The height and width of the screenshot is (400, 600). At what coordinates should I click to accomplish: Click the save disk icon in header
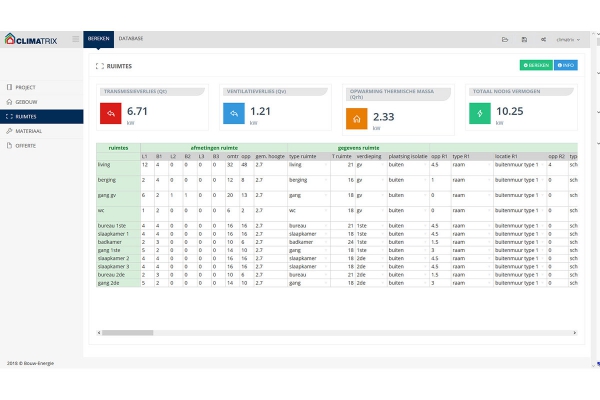point(524,39)
